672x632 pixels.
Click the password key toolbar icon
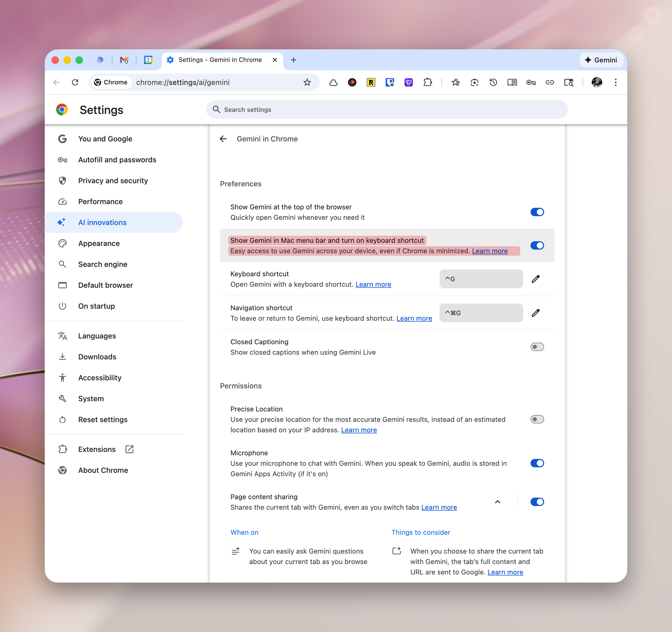531,83
